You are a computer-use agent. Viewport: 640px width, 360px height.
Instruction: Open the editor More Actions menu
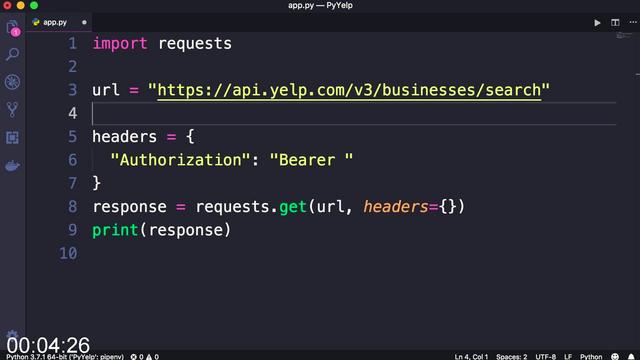(x=633, y=22)
